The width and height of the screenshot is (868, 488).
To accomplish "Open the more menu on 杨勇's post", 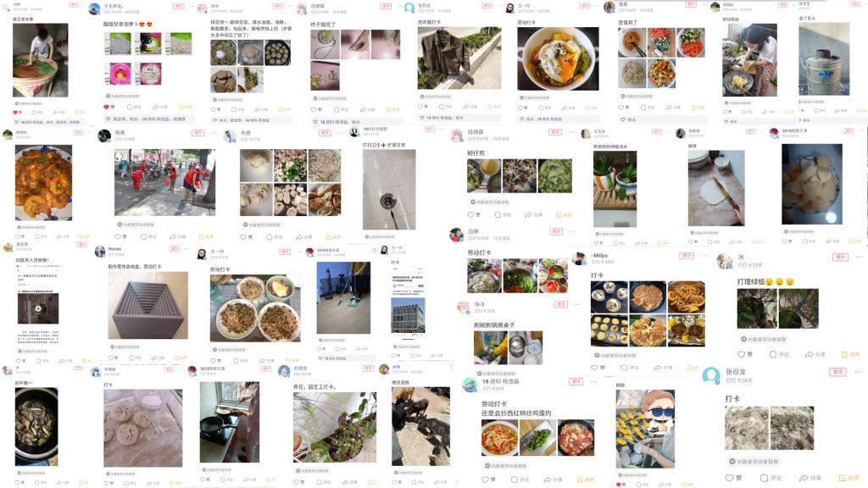I will tap(213, 133).
